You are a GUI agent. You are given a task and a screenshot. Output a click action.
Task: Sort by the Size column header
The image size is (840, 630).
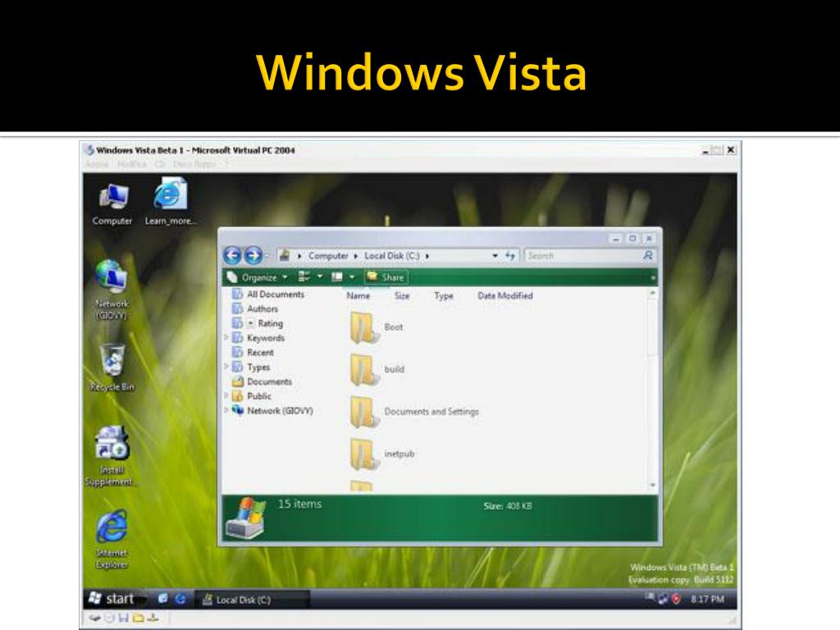pos(402,295)
